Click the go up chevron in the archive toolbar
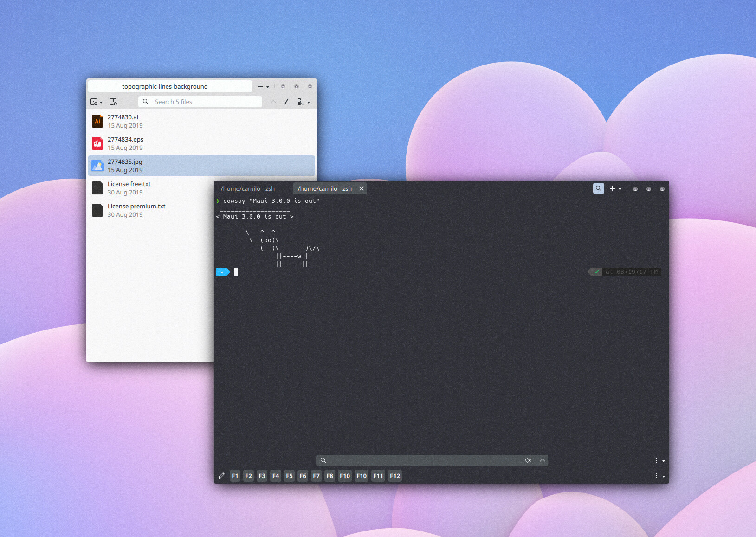This screenshot has height=537, width=756. (273, 102)
